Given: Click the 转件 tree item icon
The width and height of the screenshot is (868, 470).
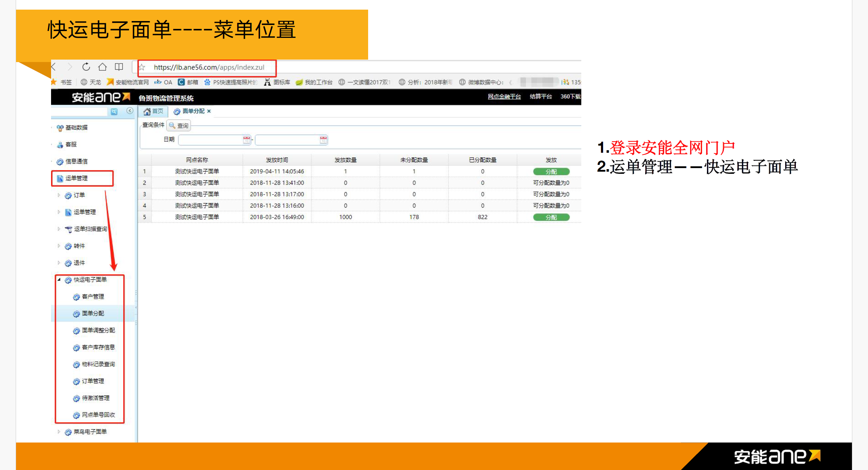Looking at the screenshot, I should (x=68, y=246).
